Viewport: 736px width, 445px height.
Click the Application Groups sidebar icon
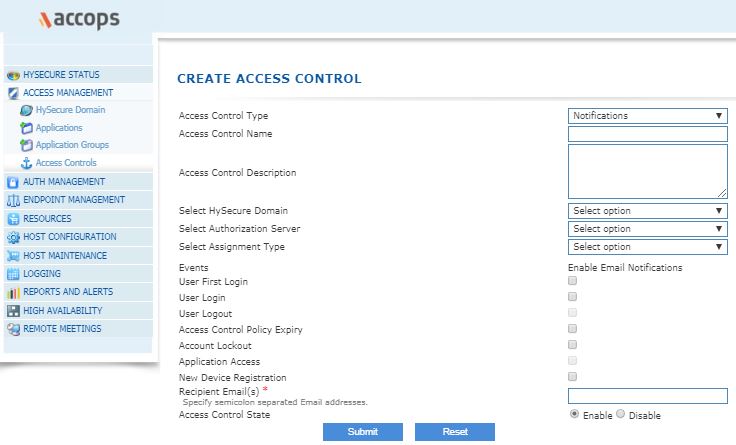26,145
